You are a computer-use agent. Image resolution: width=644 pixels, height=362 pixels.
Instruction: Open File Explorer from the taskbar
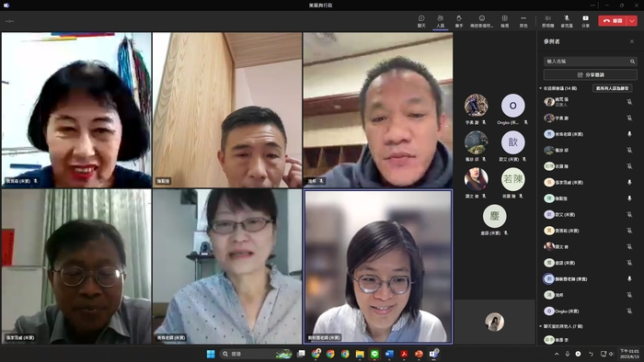tap(360, 354)
